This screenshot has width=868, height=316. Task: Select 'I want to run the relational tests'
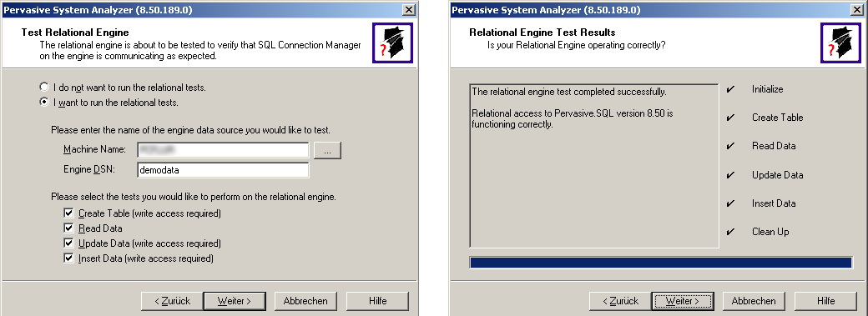click(44, 103)
